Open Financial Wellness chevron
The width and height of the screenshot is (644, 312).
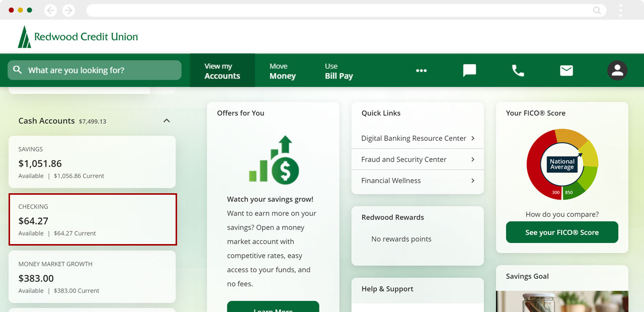click(473, 180)
